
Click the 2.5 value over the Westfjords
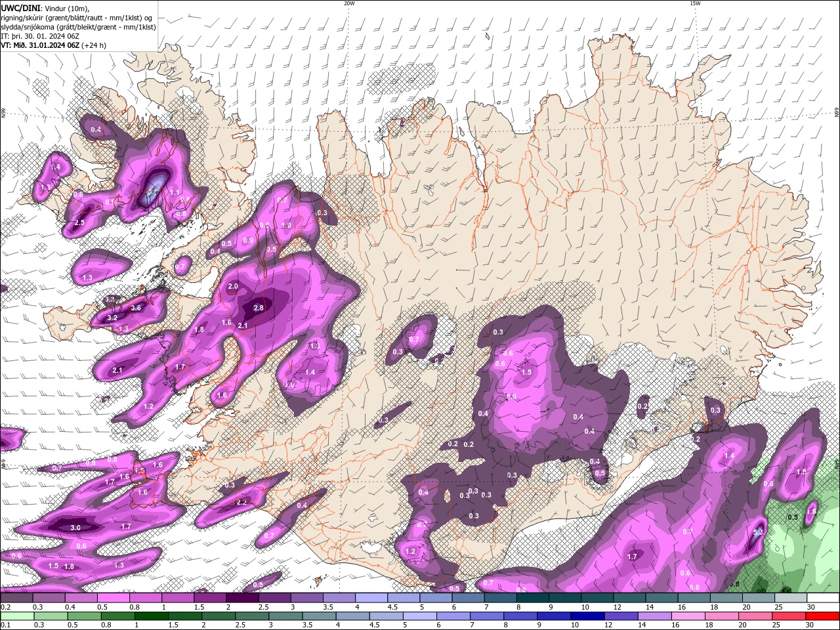[x=79, y=223]
